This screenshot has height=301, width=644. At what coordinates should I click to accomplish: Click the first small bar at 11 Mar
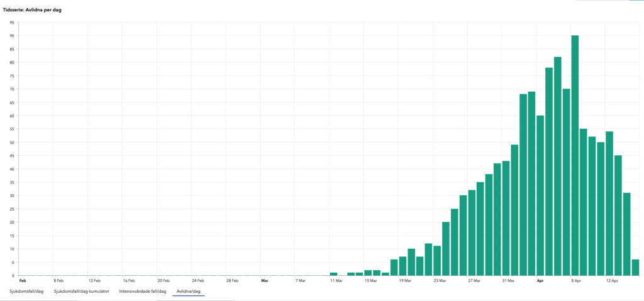pyautogui.click(x=334, y=274)
